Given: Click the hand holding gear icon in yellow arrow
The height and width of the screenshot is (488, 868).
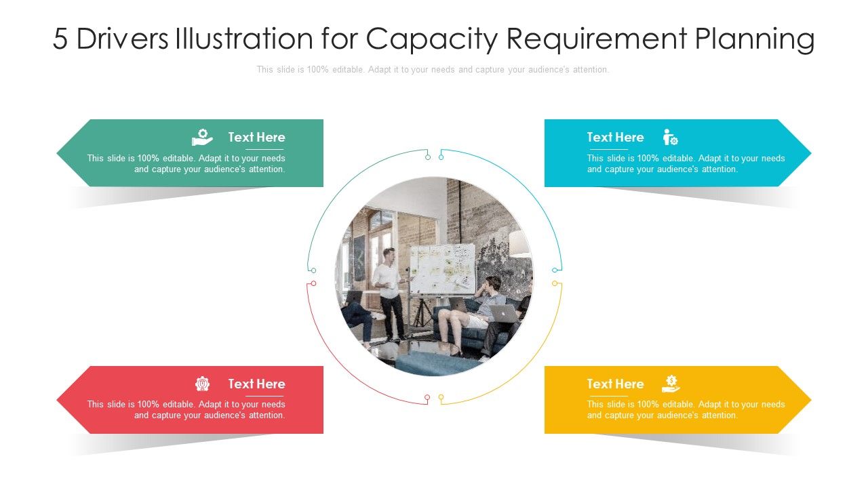Looking at the screenshot, I should pos(671,384).
